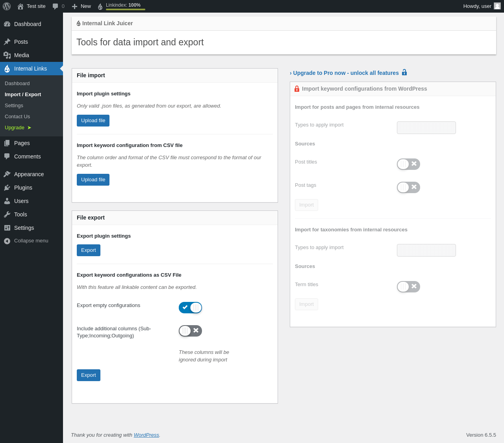Click the user avatar icon
Screen dimensions: 504x443
(x=497, y=6)
